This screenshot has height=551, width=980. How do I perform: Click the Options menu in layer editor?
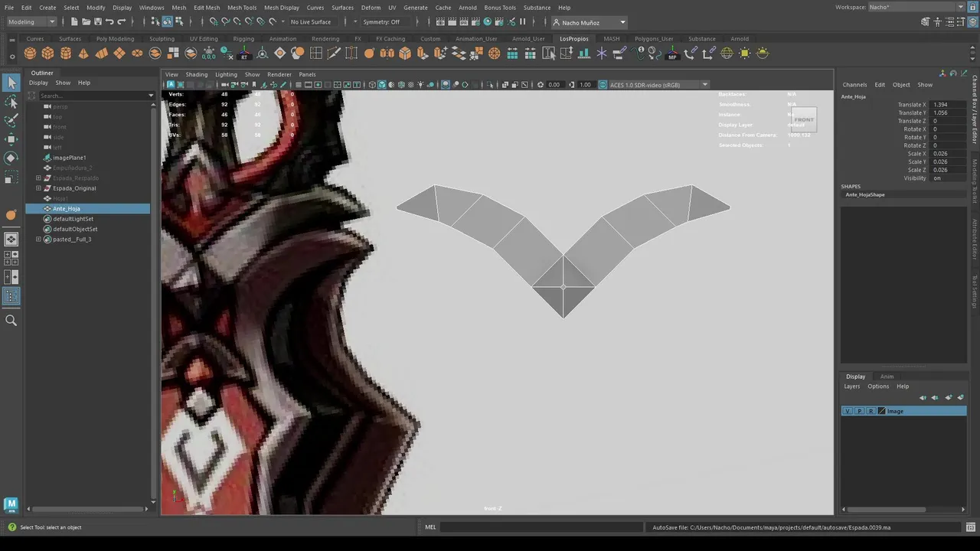click(x=878, y=386)
